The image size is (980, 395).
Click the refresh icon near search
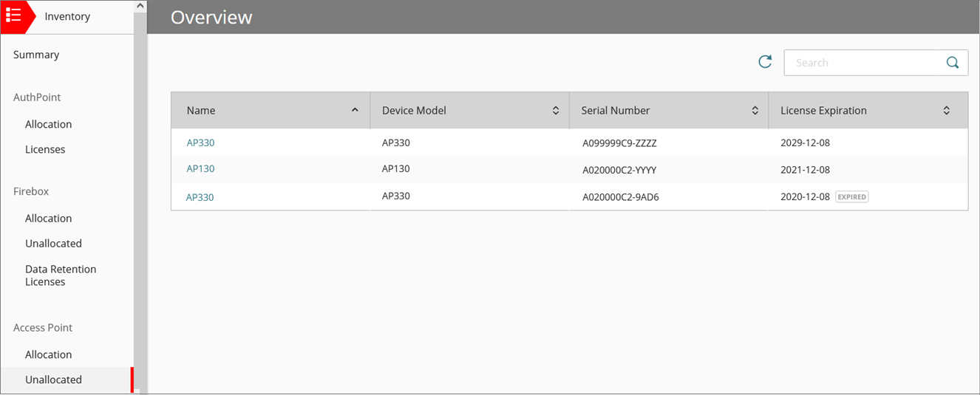[765, 62]
